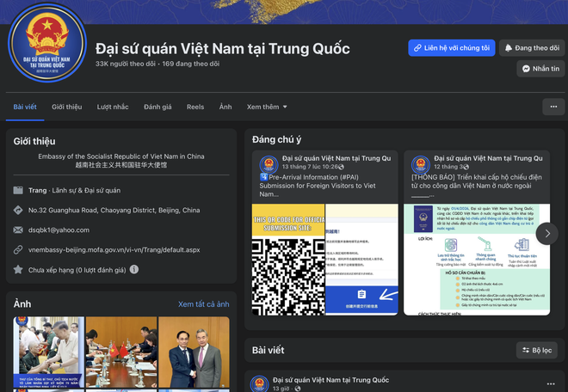Click the No.32 Guanghua Road address text

pyautogui.click(x=114, y=211)
